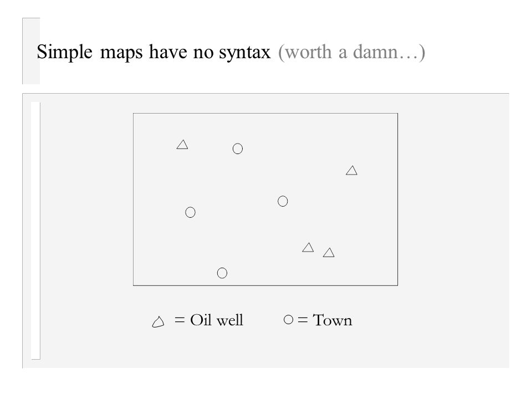Click the gray "(worth a damn…)" text

[351, 52]
